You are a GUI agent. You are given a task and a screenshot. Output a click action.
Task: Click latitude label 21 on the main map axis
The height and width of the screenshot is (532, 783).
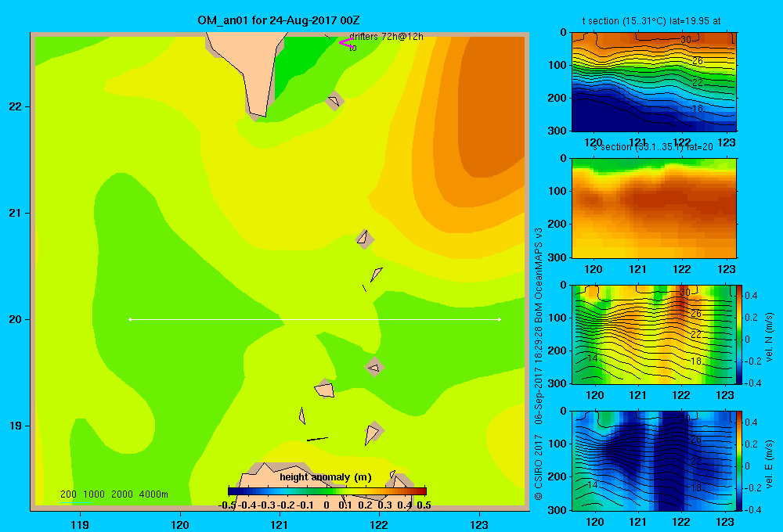[15, 213]
